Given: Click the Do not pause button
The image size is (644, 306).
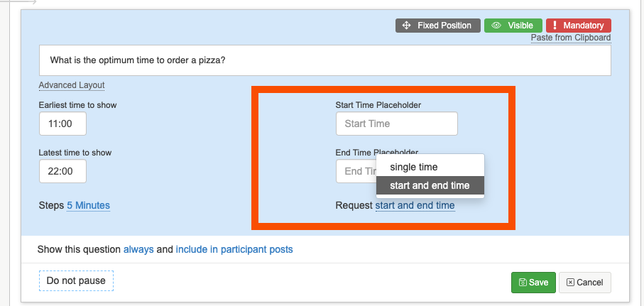Looking at the screenshot, I should (76, 280).
